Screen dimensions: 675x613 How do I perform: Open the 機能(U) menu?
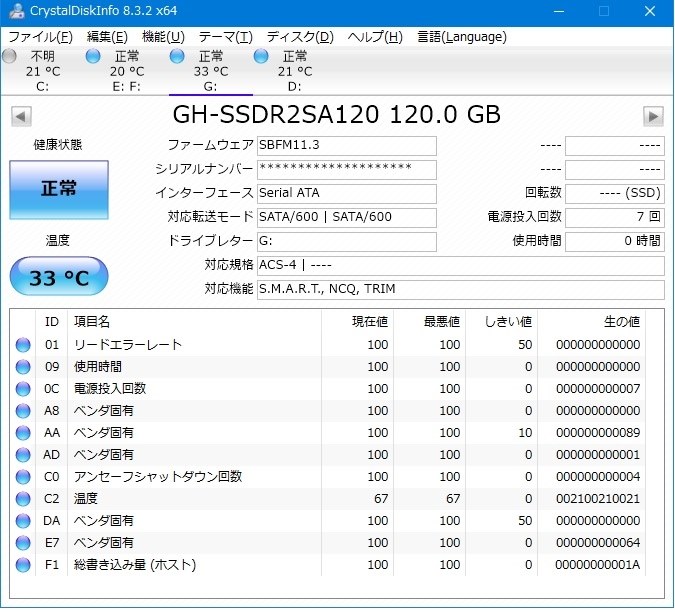[163, 37]
